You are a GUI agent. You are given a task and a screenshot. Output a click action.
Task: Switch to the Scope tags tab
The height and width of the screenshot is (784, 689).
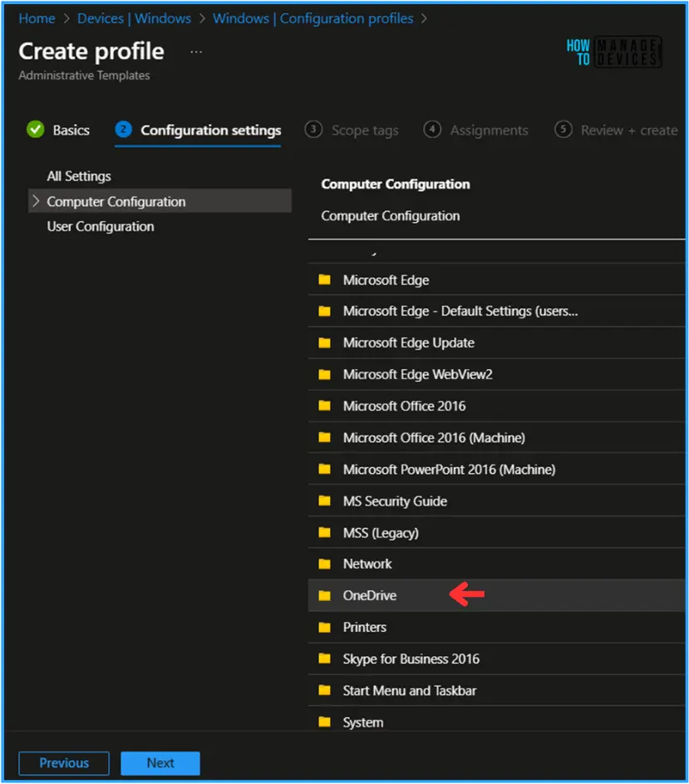tap(365, 131)
